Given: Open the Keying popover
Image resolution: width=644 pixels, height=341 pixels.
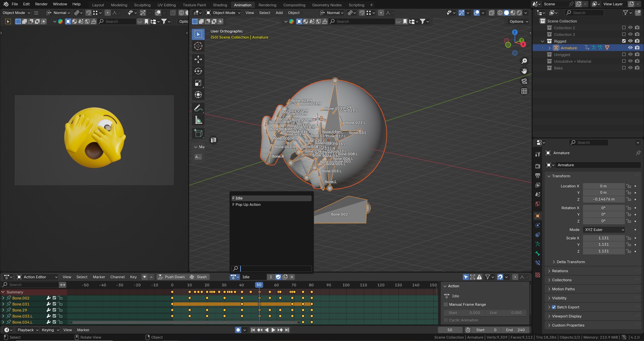Looking at the screenshot, I should (x=50, y=330).
